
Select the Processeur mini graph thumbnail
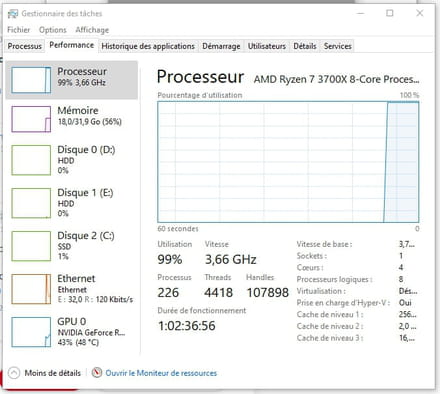coord(31,80)
